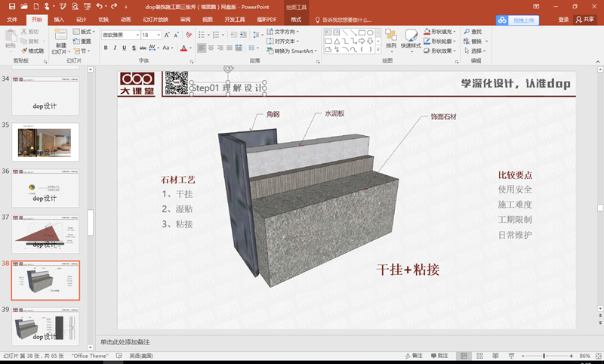Click the Share (共享) button

point(584,20)
